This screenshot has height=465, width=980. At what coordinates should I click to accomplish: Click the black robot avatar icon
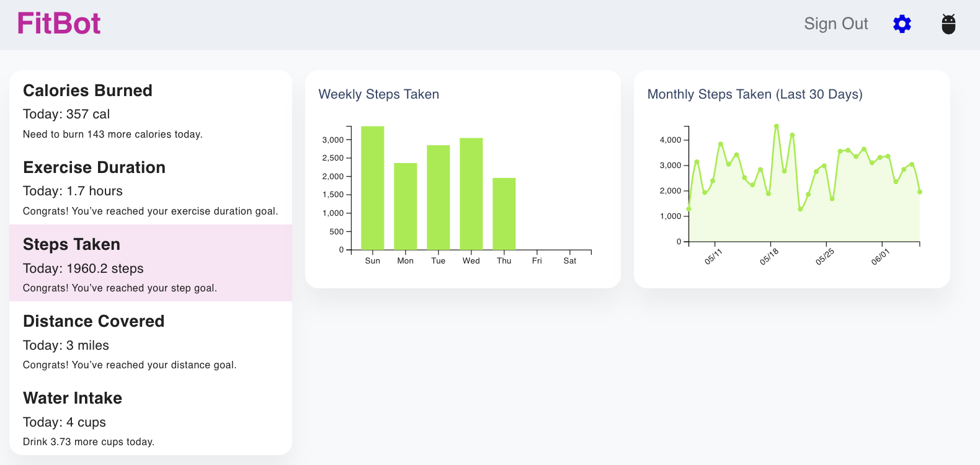tap(948, 24)
